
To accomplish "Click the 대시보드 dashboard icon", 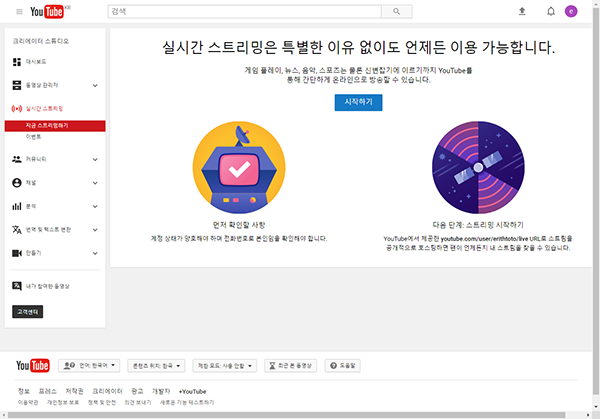I will pyautogui.click(x=17, y=62).
